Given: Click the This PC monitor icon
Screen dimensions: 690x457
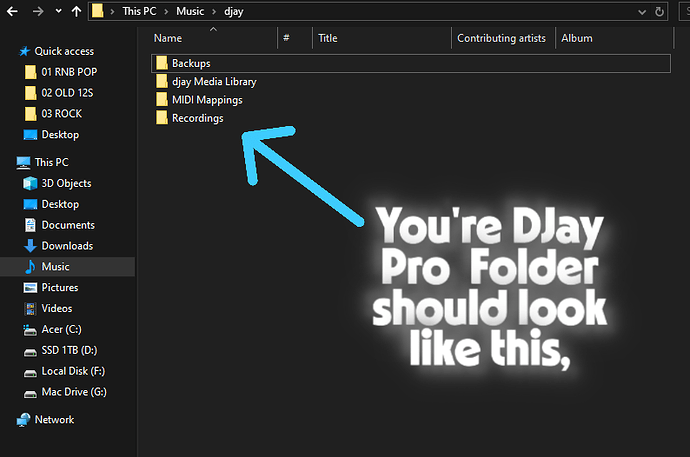Looking at the screenshot, I should [x=23, y=163].
